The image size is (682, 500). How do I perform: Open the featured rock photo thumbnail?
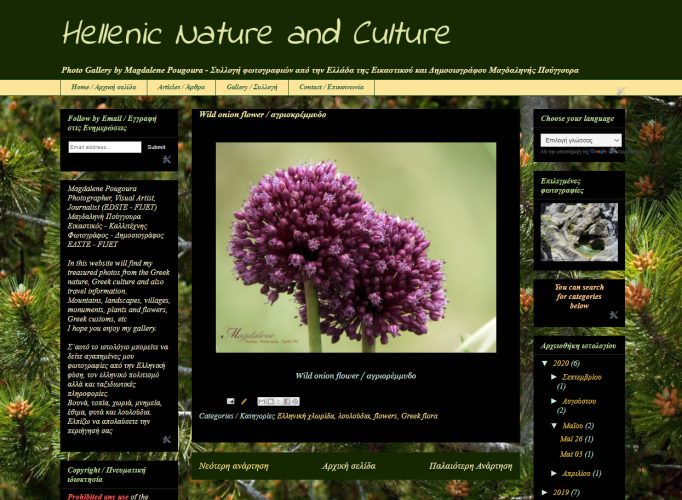tap(579, 232)
